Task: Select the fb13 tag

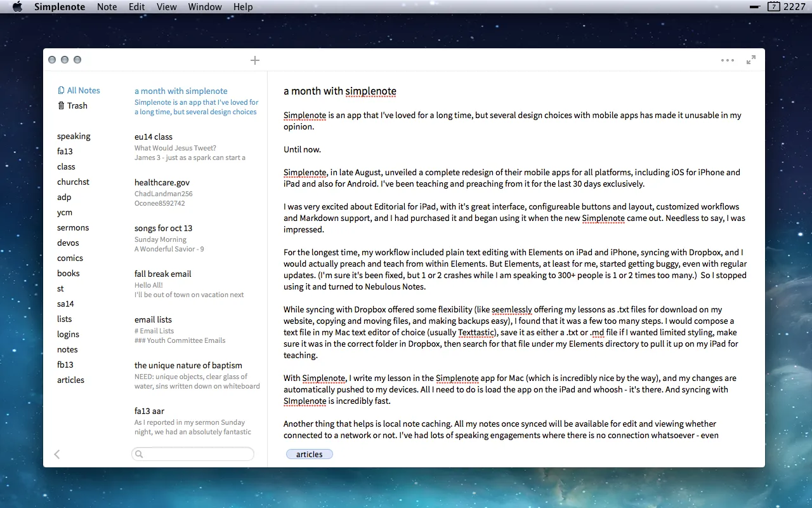Action: coord(65,364)
